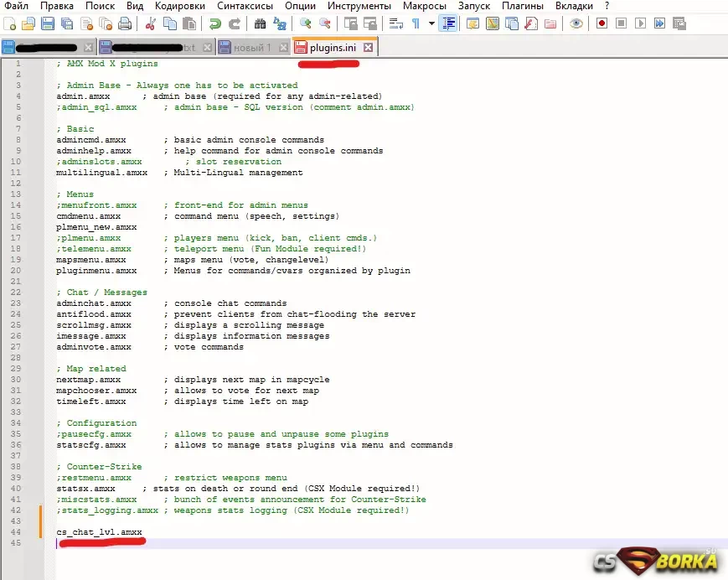This screenshot has width=728, height=580.
Task: Cut selection with the scissors icon
Action: tap(150, 23)
